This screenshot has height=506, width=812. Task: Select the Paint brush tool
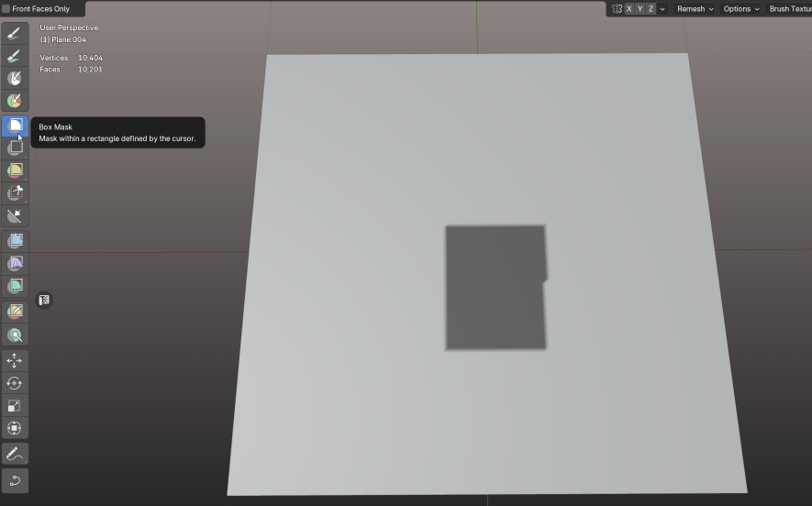[x=15, y=56]
